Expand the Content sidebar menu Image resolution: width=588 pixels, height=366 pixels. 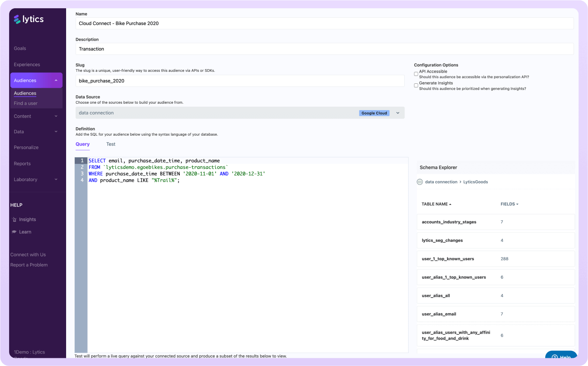coord(56,116)
